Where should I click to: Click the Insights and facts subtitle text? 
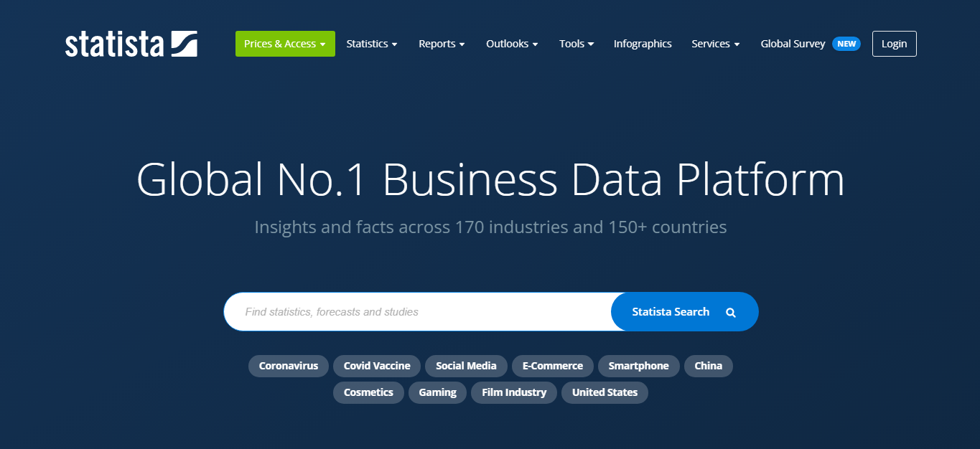(x=490, y=227)
